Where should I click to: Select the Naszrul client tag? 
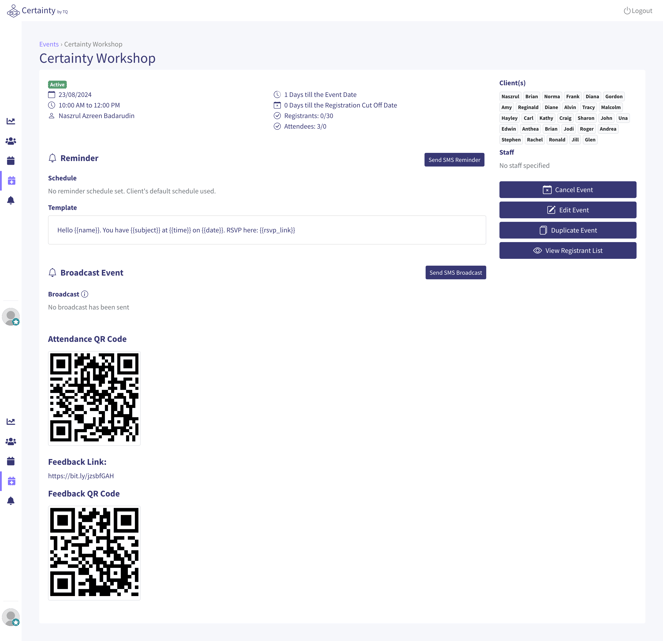pyautogui.click(x=510, y=96)
